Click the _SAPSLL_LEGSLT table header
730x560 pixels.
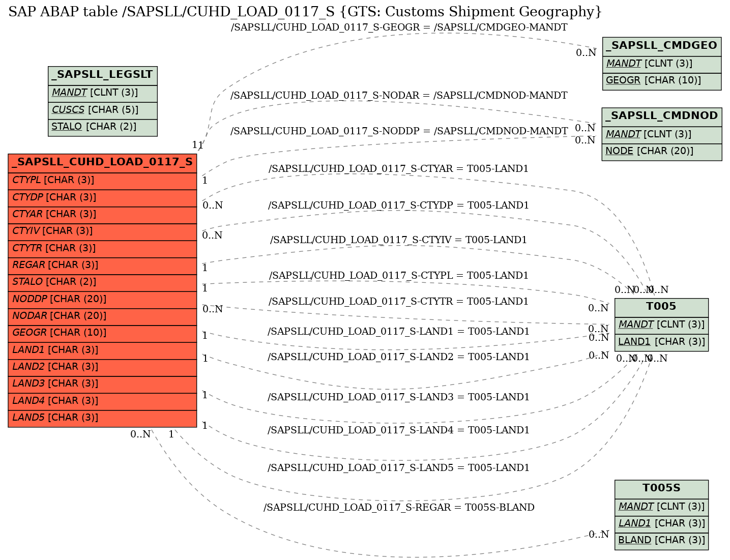[x=103, y=75]
